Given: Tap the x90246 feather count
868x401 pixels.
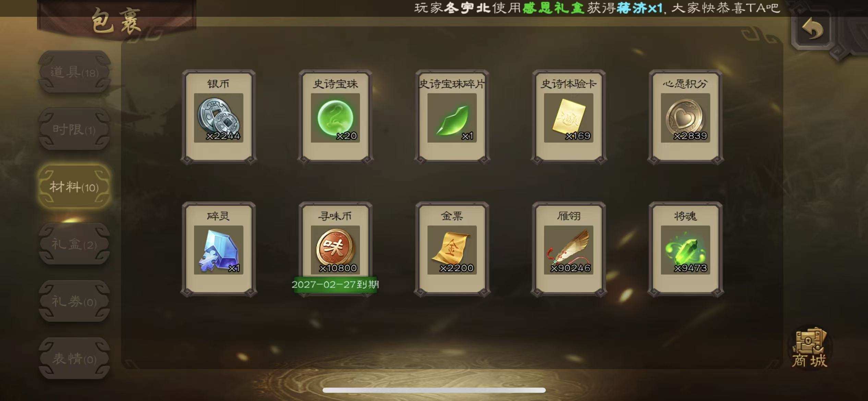Looking at the screenshot, I should [570, 268].
